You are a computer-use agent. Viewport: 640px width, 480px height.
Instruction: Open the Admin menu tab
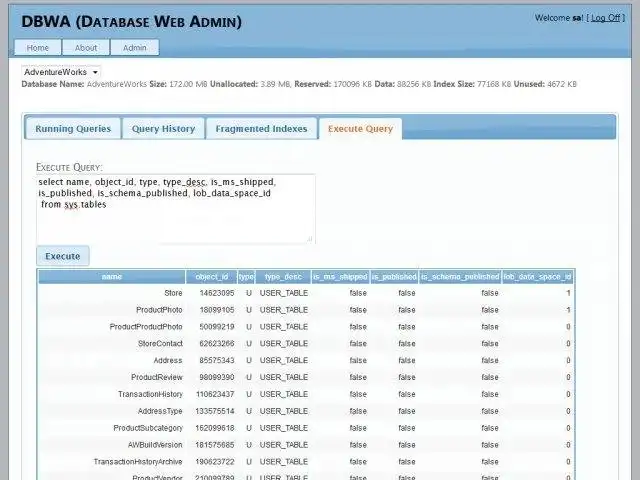click(135, 47)
